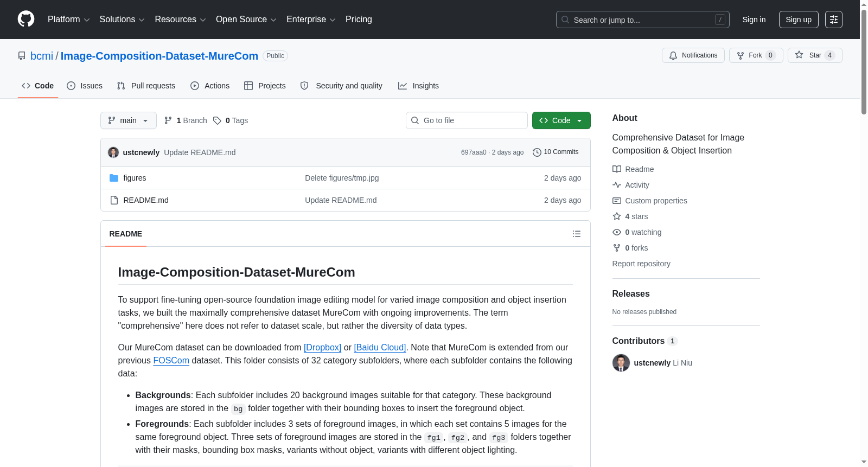
Task: Expand the Solutions menu
Action: (x=122, y=20)
